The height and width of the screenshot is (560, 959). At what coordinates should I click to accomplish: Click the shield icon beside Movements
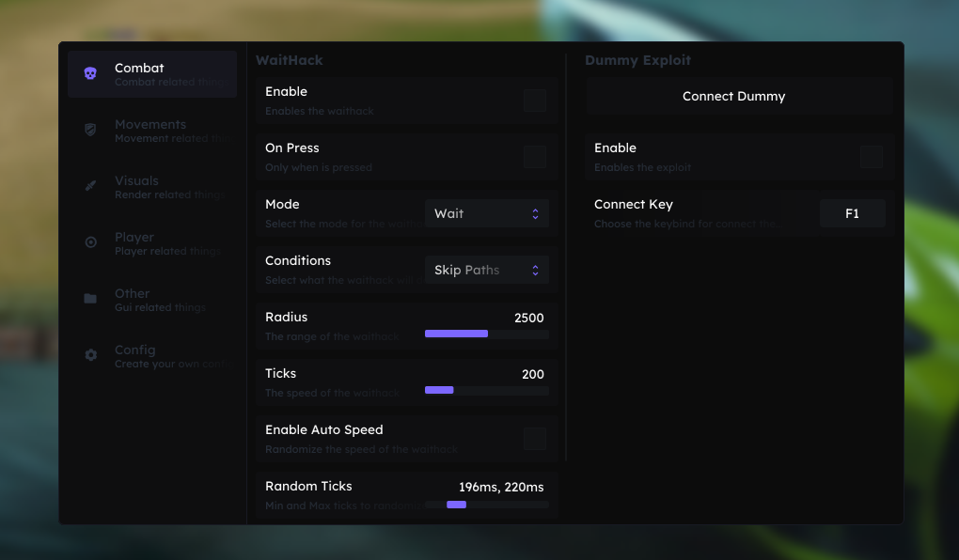coord(90,130)
